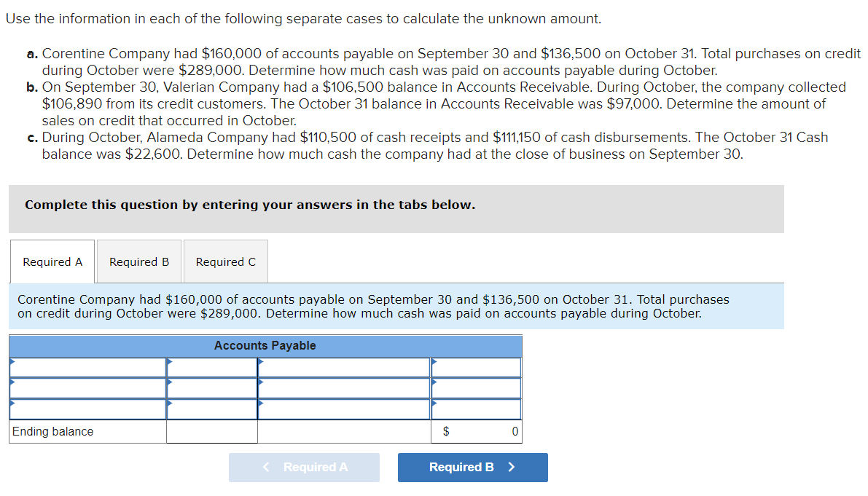
Task: Click the highlighted Corentine Company instruction text
Action: pyautogui.click(x=397, y=306)
